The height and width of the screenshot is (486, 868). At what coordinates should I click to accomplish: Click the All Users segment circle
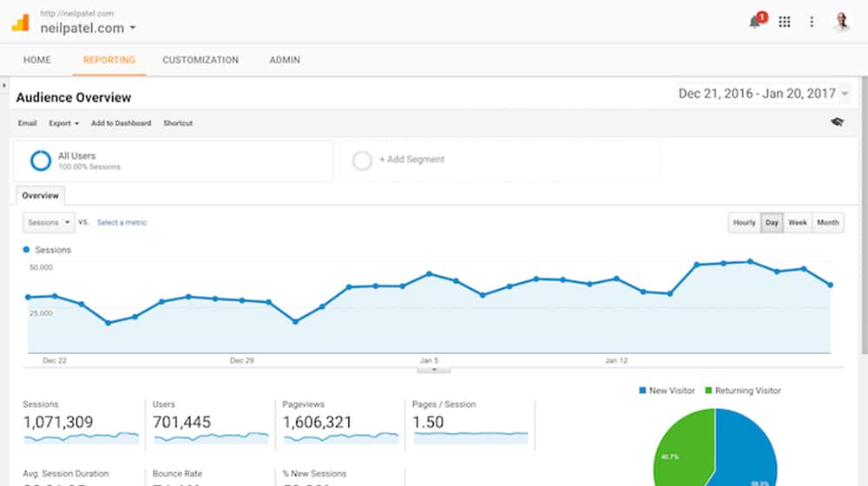click(x=41, y=161)
